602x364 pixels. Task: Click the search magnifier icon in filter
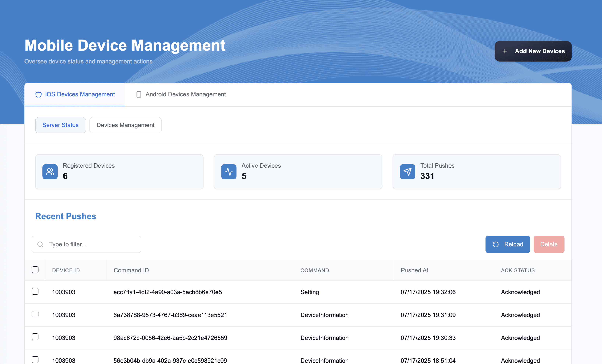(x=40, y=244)
